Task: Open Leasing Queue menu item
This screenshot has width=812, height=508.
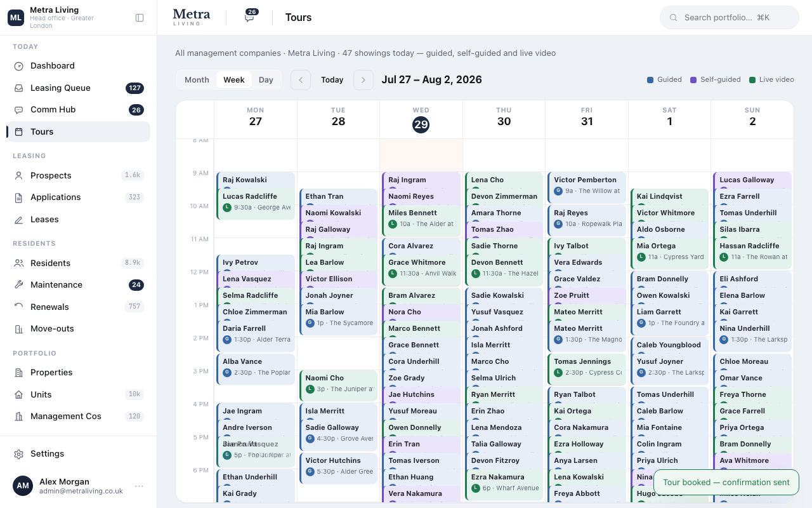Action: (x=79, y=88)
